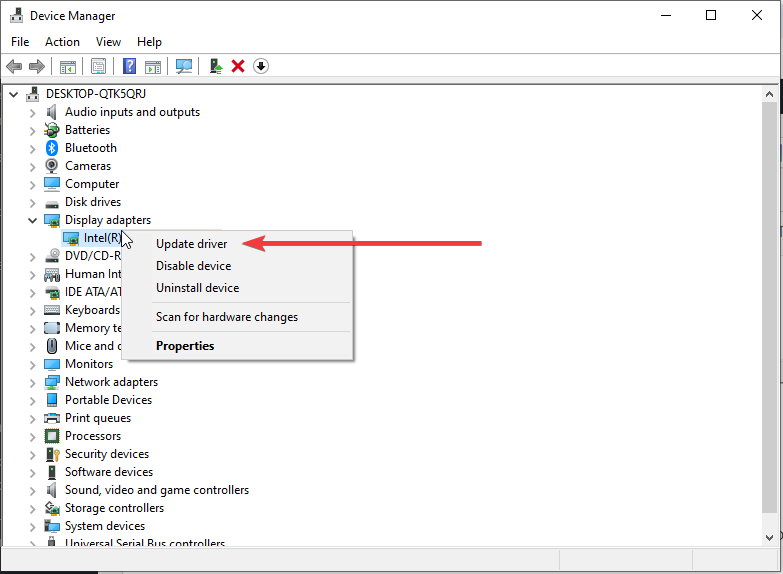Click Update device driver toolbar icon
This screenshot has width=783, height=574.
coord(216,66)
